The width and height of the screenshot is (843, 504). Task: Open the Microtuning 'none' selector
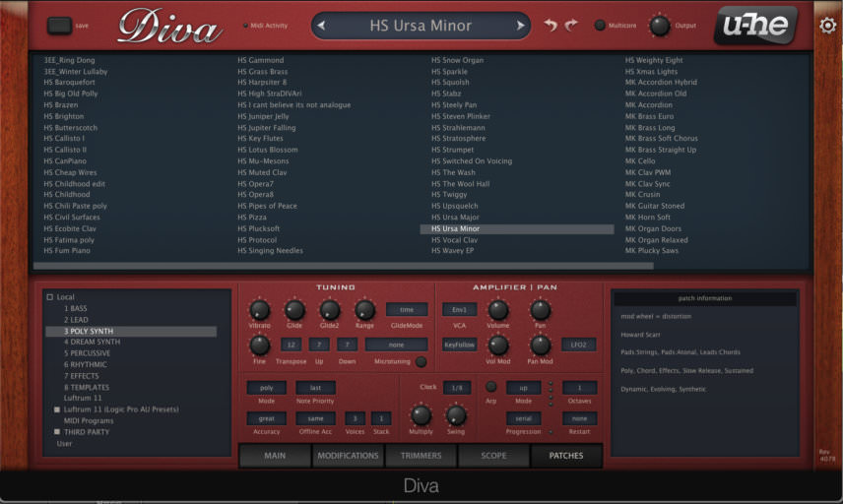(x=396, y=345)
